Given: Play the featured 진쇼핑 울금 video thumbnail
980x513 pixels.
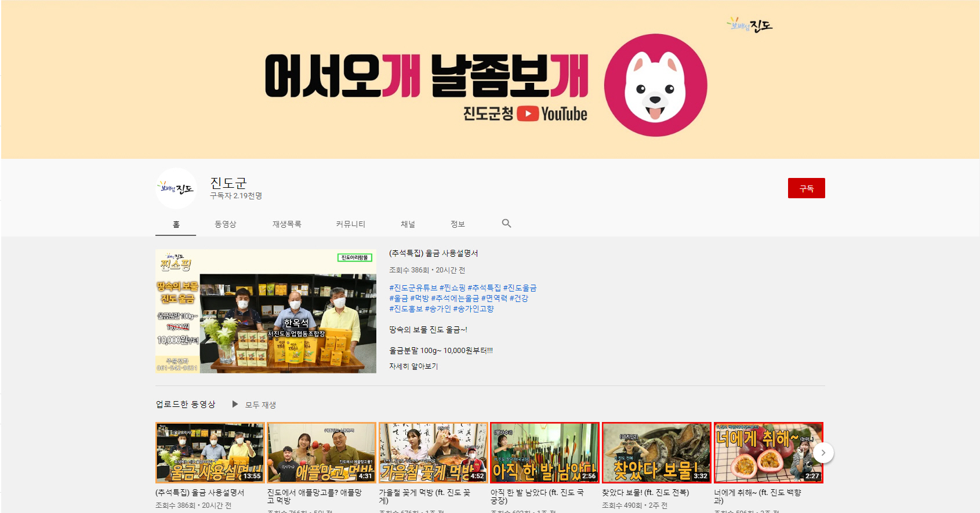Looking at the screenshot, I should click(266, 311).
